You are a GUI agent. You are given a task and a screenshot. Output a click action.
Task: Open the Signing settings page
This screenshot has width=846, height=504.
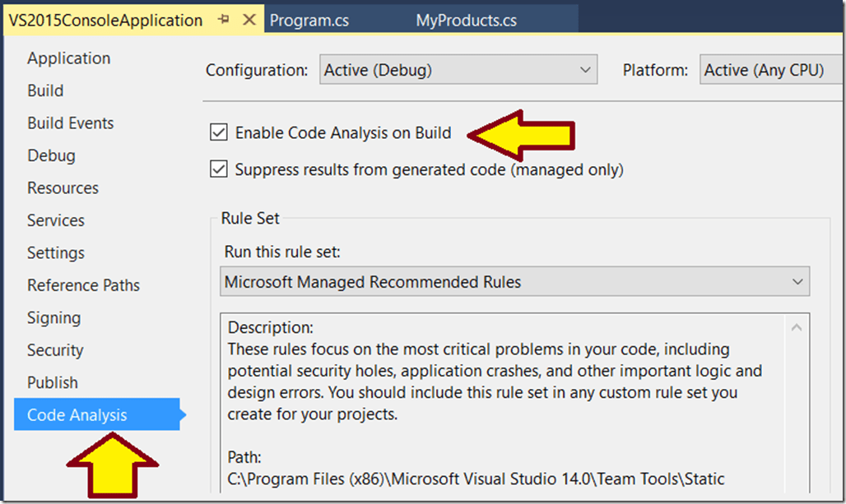tap(53, 318)
